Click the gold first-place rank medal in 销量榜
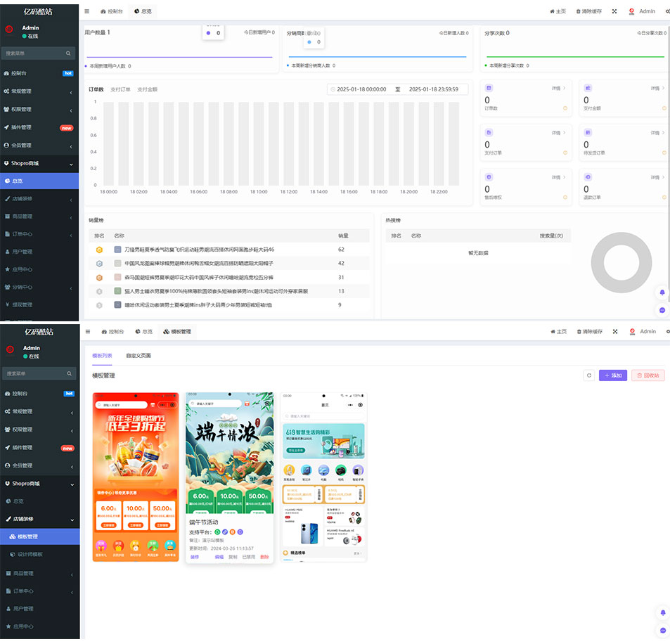670x644 pixels. [99, 250]
